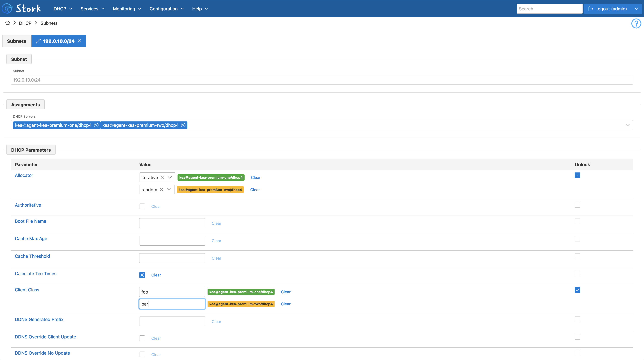The width and height of the screenshot is (644, 360).
Task: Open the Help menu
Action: click(200, 9)
